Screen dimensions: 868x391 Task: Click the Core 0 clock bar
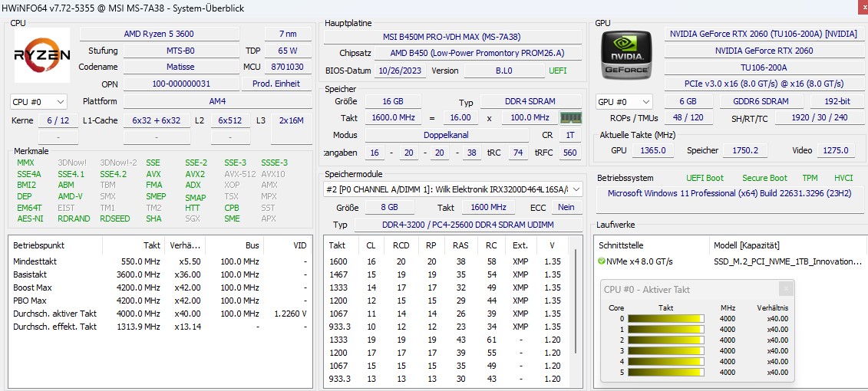pos(666,319)
